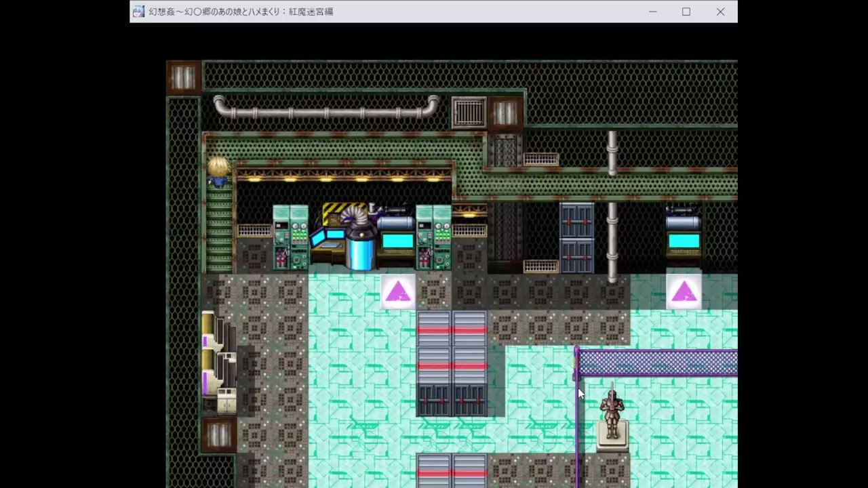This screenshot has height=488, width=868.
Task: Click the knight armor statue on the pedestal
Action: [x=612, y=413]
